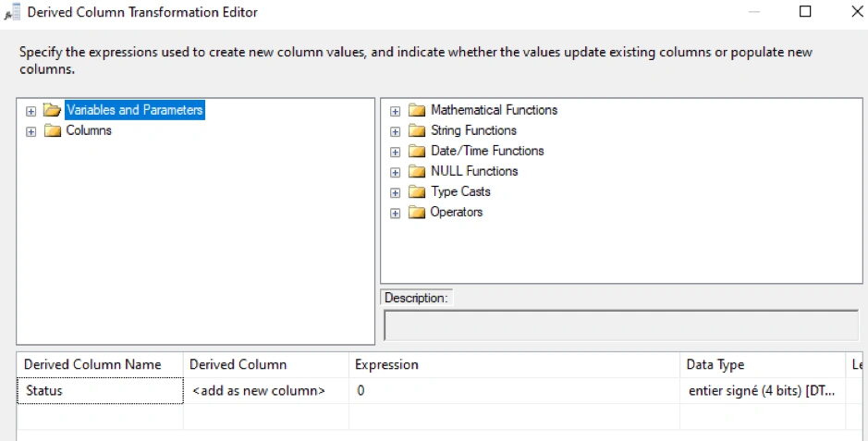The image size is (868, 441).
Task: Select Type Casts label
Action: tap(460, 191)
